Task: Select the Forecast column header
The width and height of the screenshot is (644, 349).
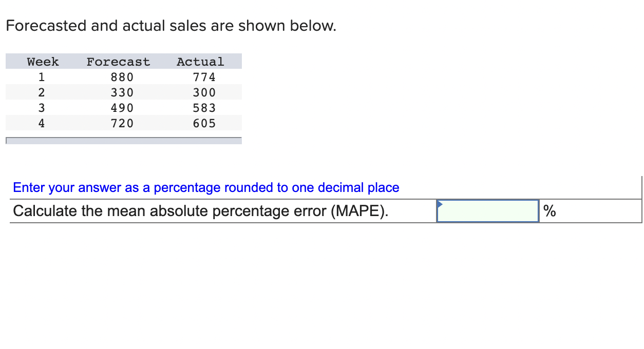Action: point(118,61)
